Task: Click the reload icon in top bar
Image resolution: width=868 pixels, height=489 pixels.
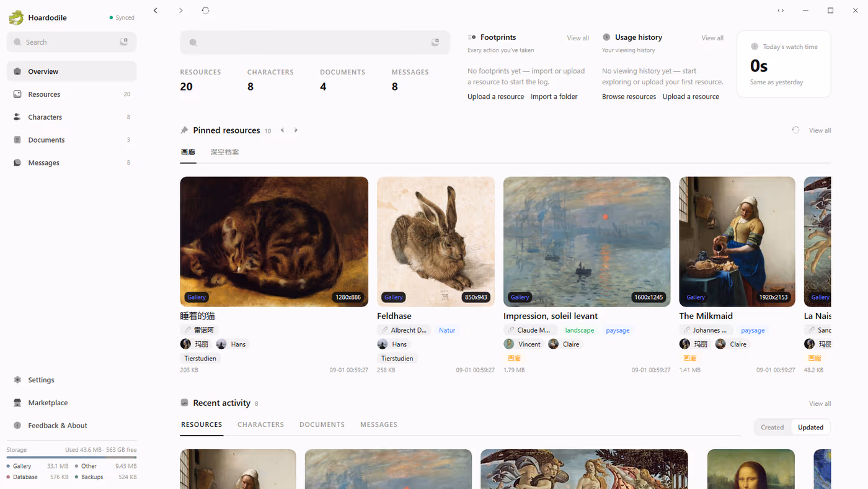Action: coord(205,10)
